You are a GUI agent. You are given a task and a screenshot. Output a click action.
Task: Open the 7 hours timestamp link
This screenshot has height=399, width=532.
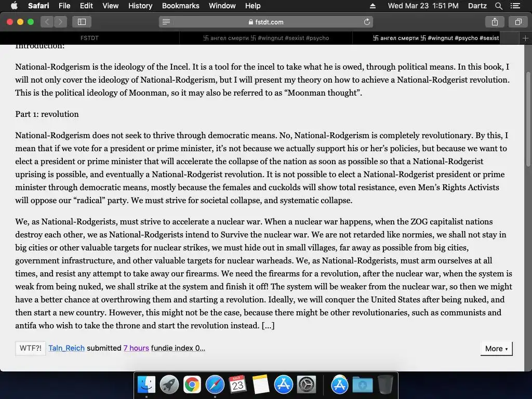coord(136,348)
